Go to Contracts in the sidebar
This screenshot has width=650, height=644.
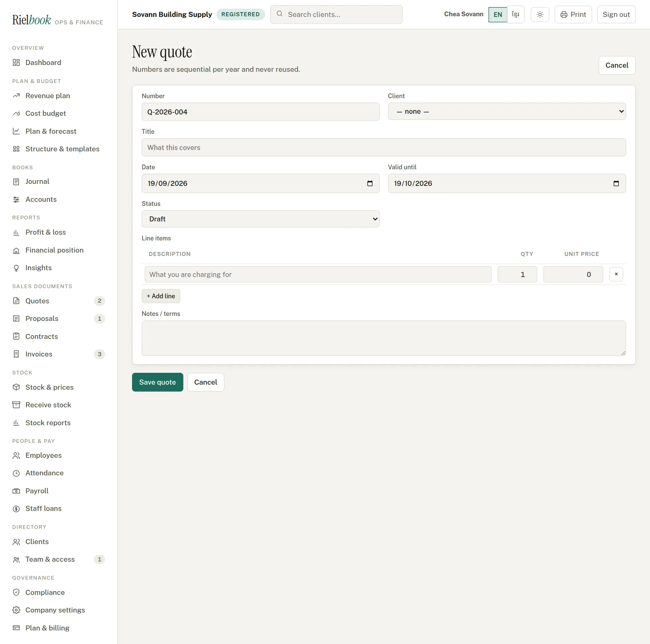[x=59, y=337]
